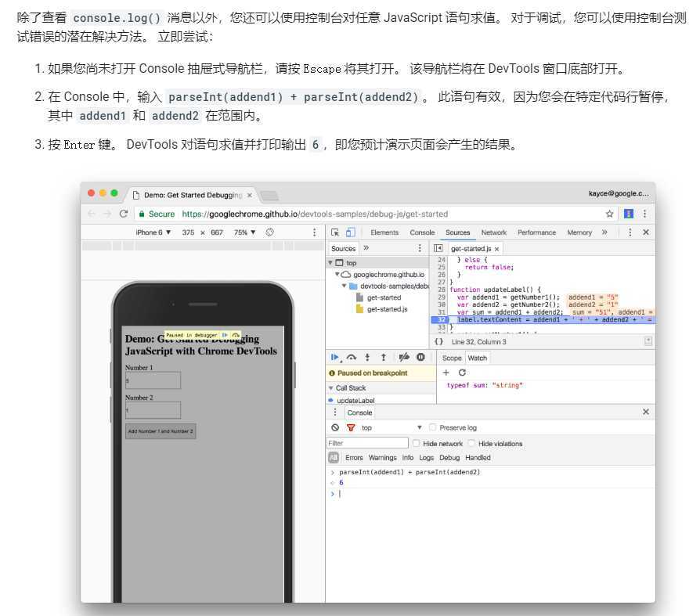Clear console with the ban icon

(x=335, y=427)
